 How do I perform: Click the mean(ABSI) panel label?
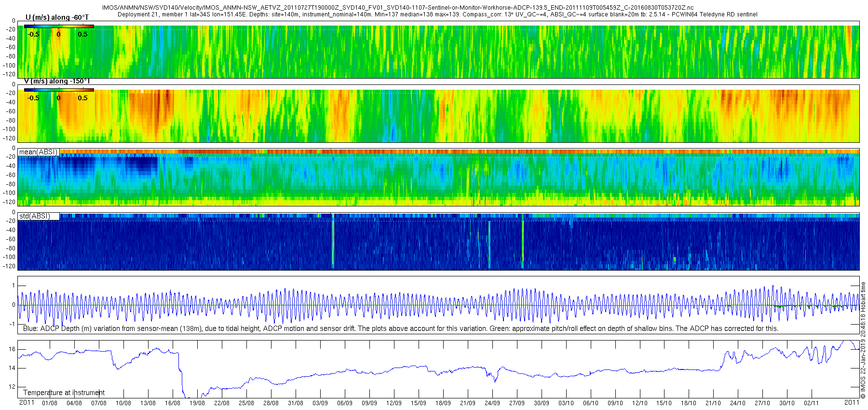[x=39, y=152]
